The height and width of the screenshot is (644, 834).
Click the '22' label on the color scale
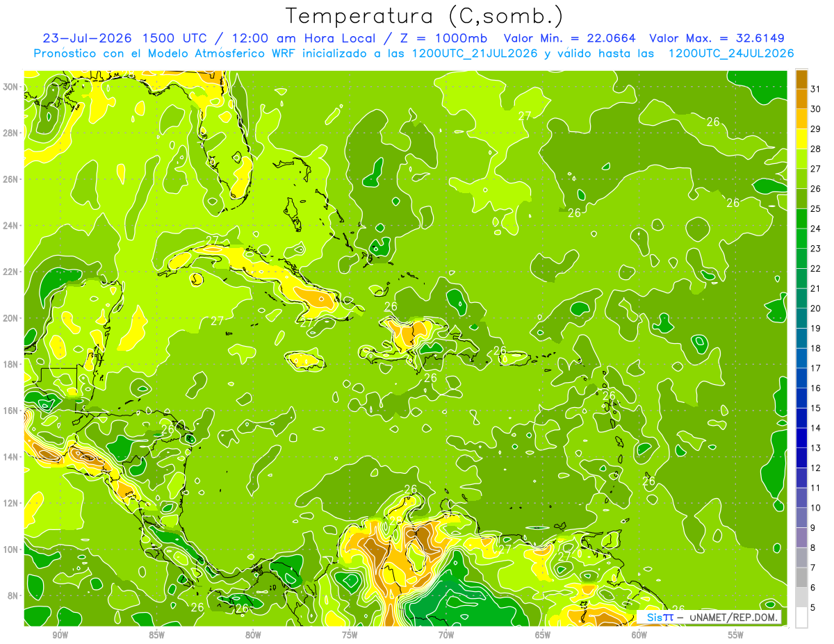point(816,269)
